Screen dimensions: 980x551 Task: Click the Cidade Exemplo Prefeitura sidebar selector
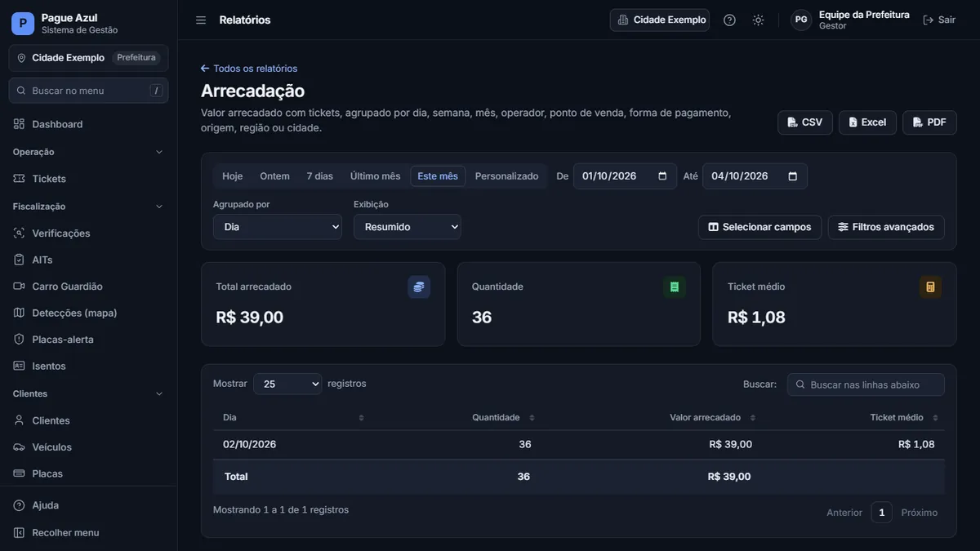coord(88,58)
